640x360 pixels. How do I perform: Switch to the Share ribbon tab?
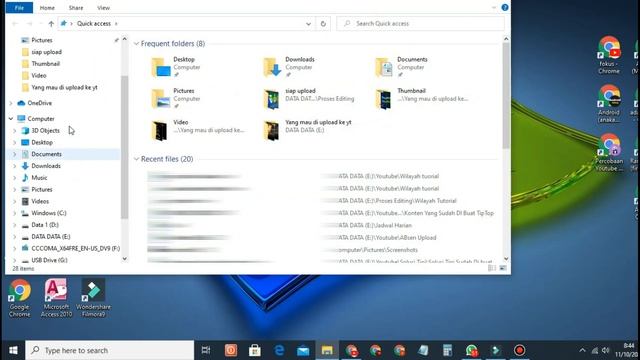tap(76, 8)
